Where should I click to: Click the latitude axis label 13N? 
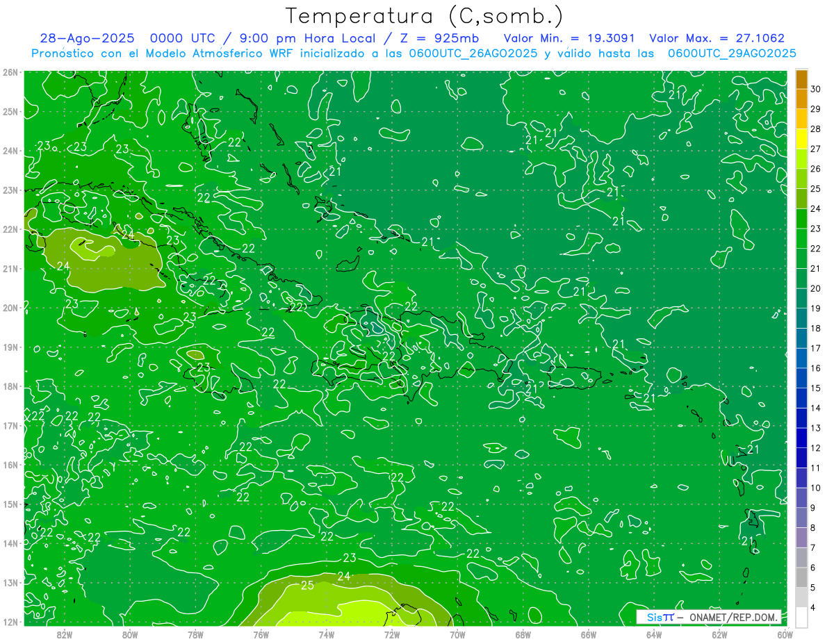(x=10, y=582)
